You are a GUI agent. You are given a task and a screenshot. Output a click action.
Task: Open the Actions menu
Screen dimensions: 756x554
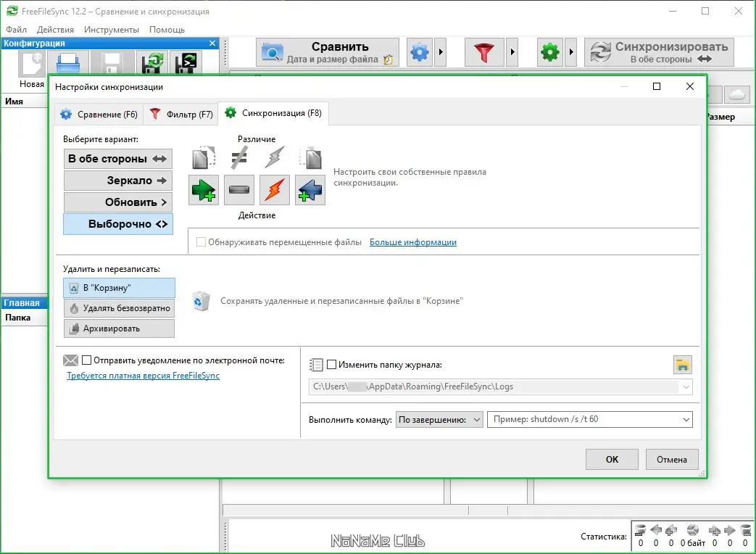[55, 30]
